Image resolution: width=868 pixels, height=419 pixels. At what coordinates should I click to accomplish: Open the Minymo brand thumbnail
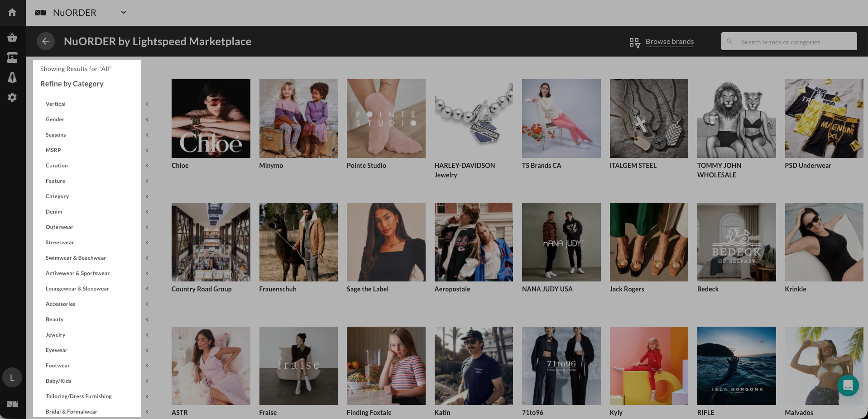(x=298, y=119)
